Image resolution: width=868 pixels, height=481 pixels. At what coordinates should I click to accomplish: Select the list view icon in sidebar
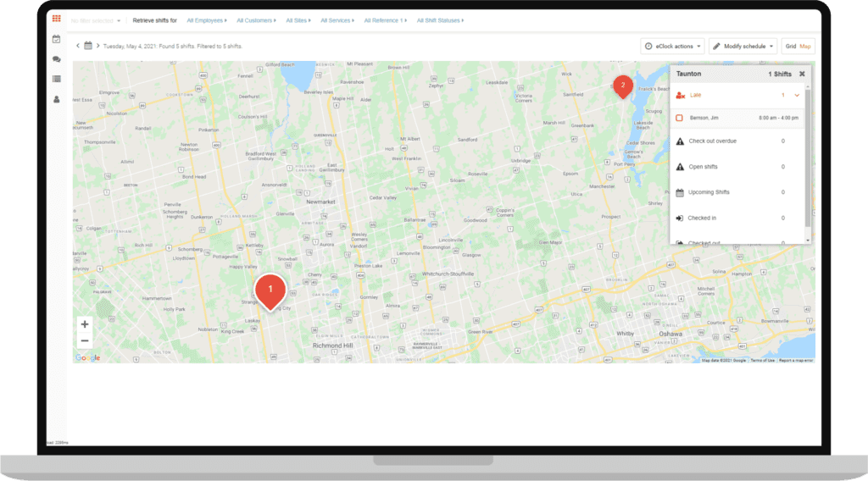57,79
